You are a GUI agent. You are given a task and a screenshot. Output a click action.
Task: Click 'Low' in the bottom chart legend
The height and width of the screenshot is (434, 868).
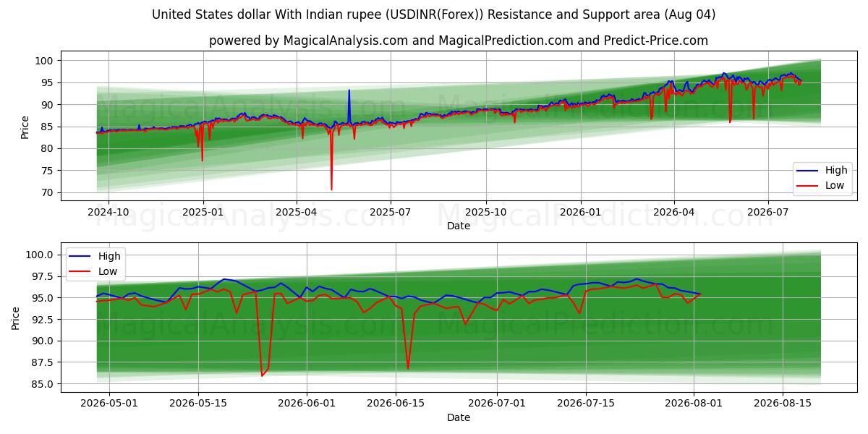click(109, 271)
